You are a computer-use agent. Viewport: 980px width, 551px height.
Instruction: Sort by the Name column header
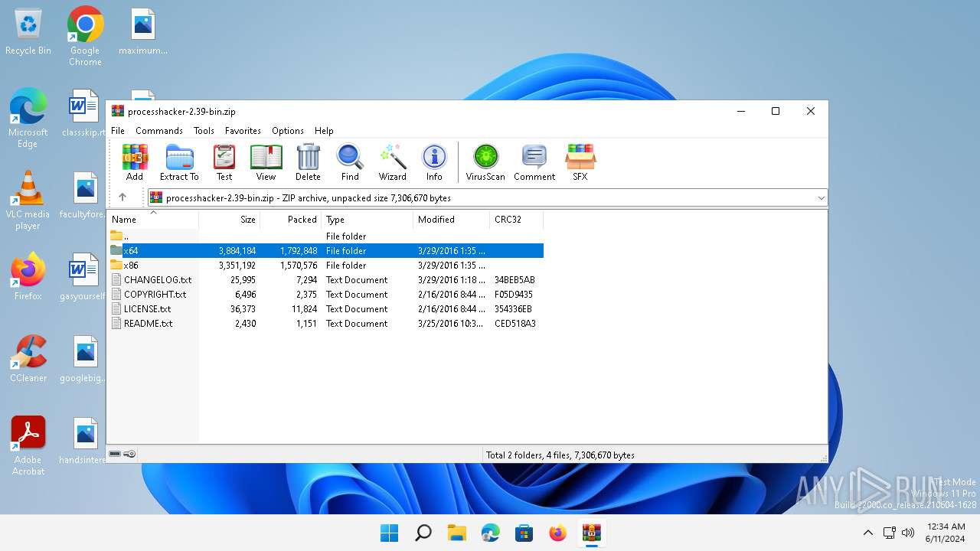coord(153,220)
